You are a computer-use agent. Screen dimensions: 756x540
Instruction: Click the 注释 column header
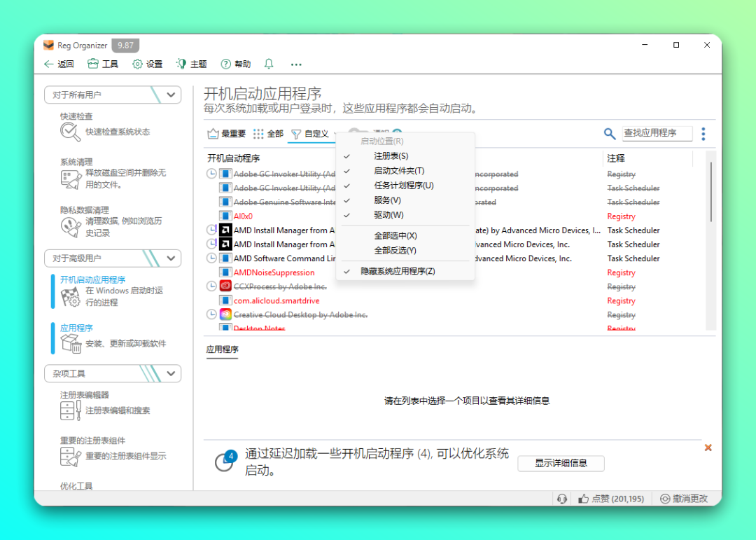(x=616, y=158)
